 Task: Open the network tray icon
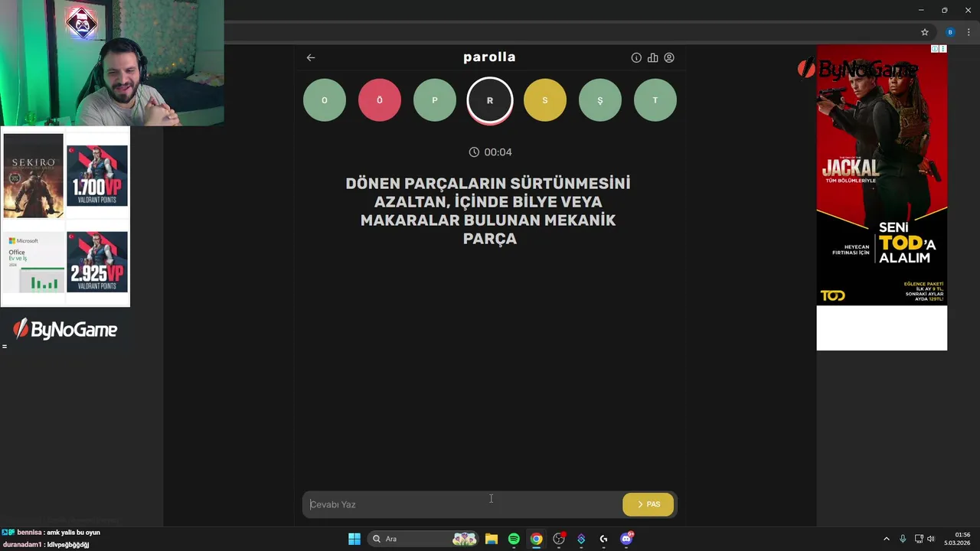click(919, 539)
